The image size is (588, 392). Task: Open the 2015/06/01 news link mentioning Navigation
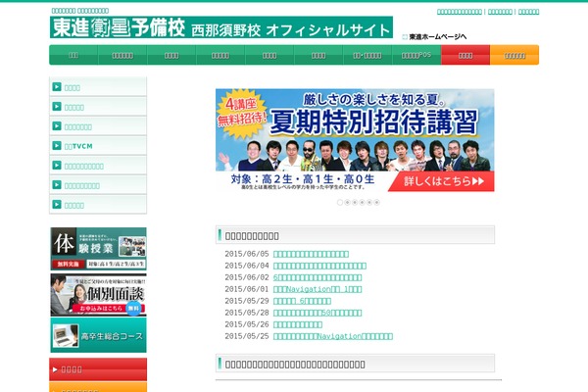[318, 289]
